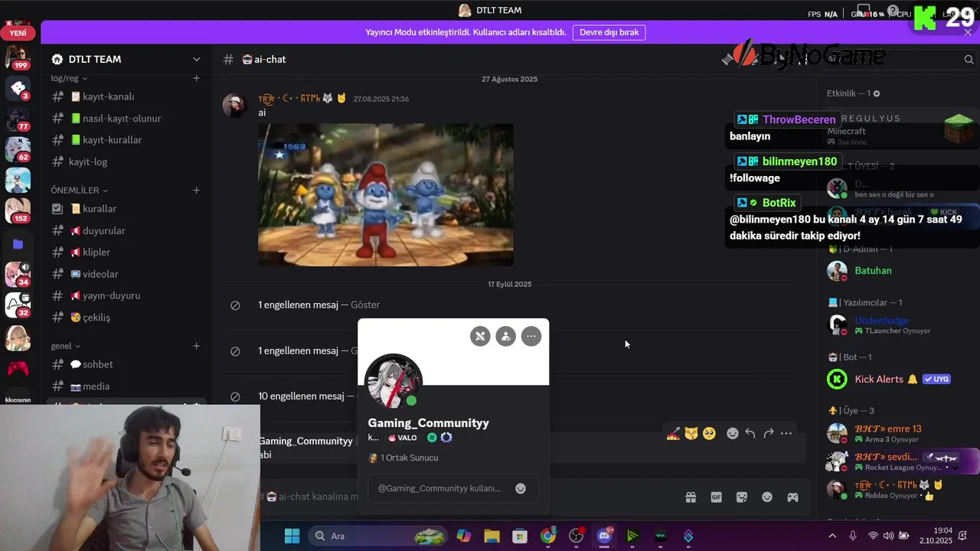Click the Windows Start button
The width and height of the screenshot is (980, 551).
tap(292, 536)
